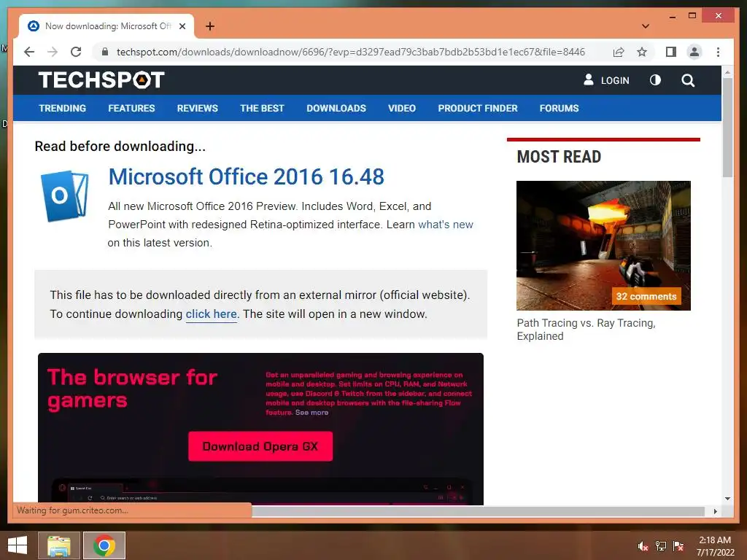Bookmark the page with the star icon
The width and height of the screenshot is (747, 560).
coord(642,52)
